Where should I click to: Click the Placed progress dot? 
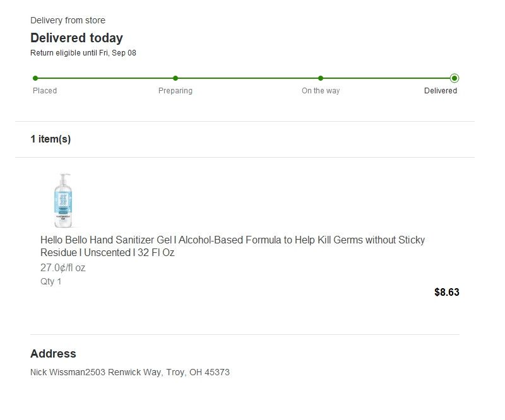pos(35,78)
